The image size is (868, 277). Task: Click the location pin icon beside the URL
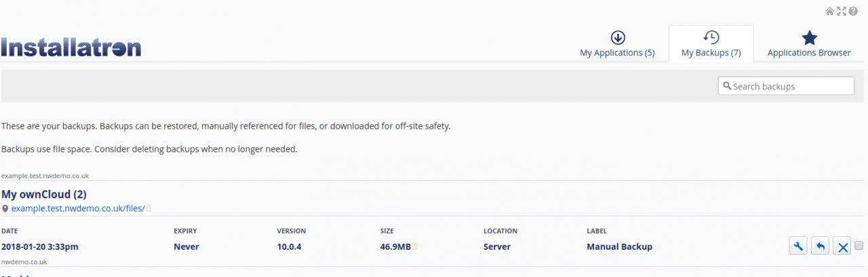[x=5, y=209]
